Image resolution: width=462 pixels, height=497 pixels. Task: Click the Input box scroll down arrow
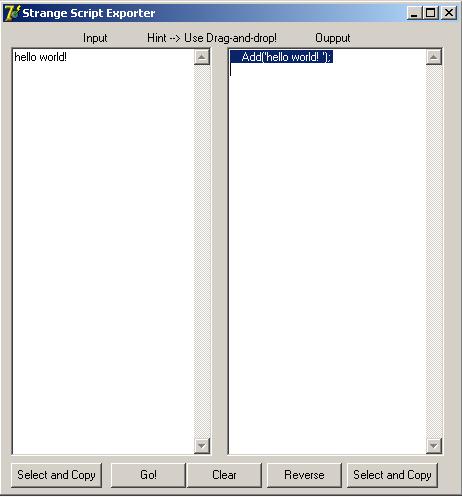coord(201,445)
